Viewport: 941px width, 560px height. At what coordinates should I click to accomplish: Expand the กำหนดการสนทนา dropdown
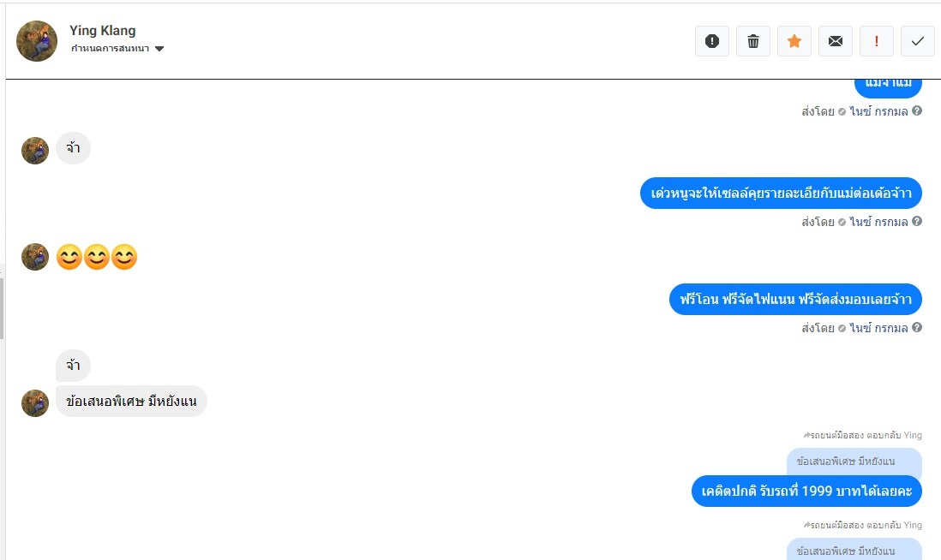pyautogui.click(x=159, y=49)
